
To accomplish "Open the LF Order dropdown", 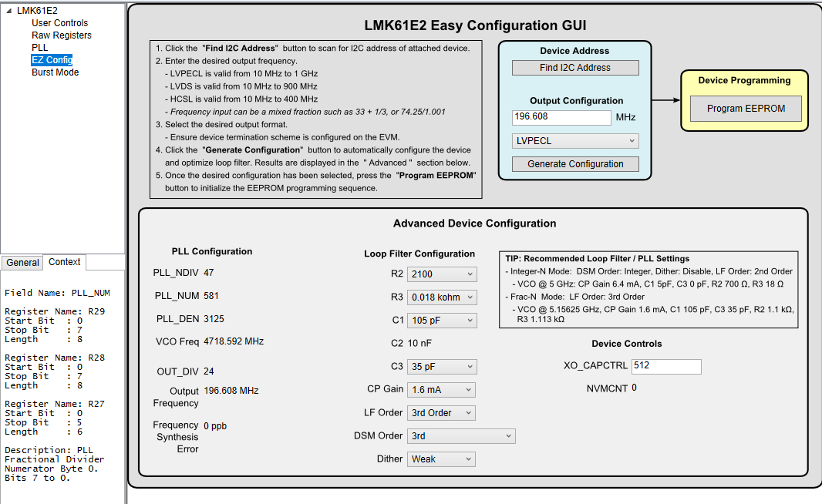I will [442, 413].
